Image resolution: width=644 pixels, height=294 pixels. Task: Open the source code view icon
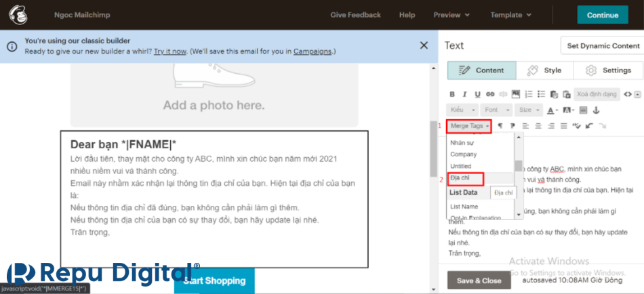tap(628, 94)
